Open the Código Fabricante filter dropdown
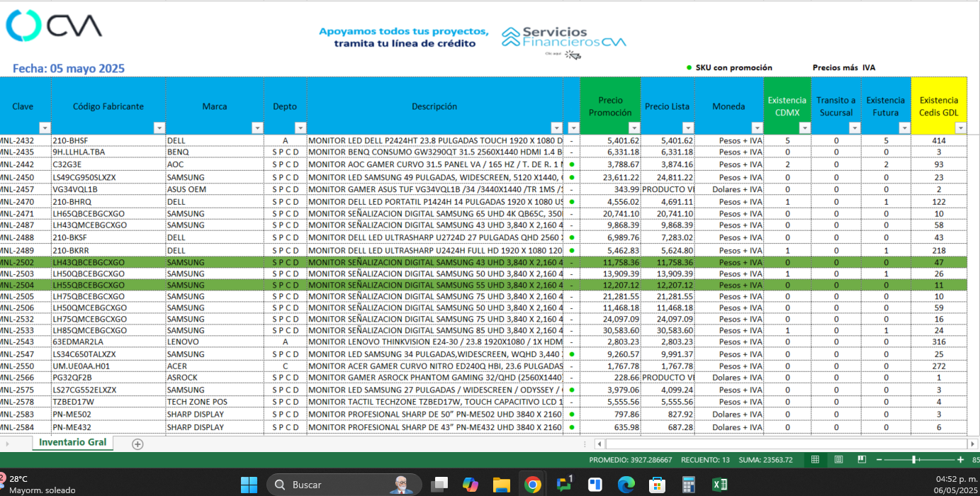 pyautogui.click(x=159, y=128)
